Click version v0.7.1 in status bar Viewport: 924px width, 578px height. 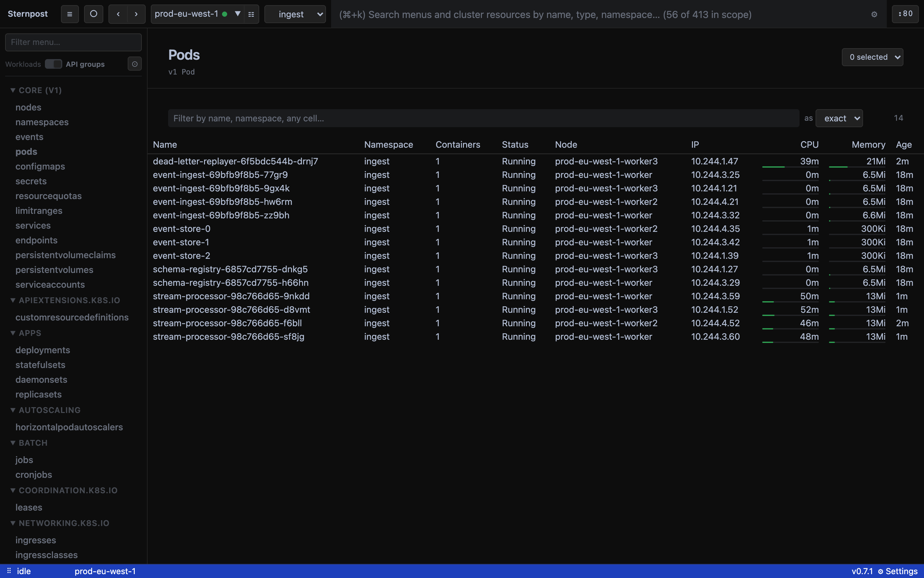862,571
